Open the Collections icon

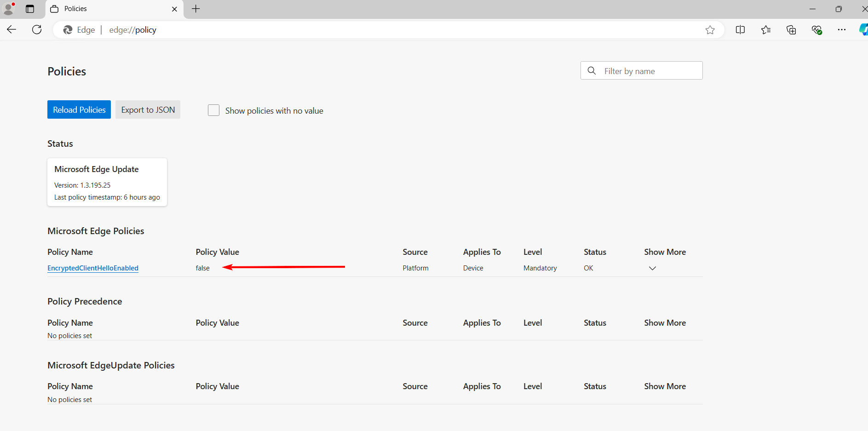(791, 30)
